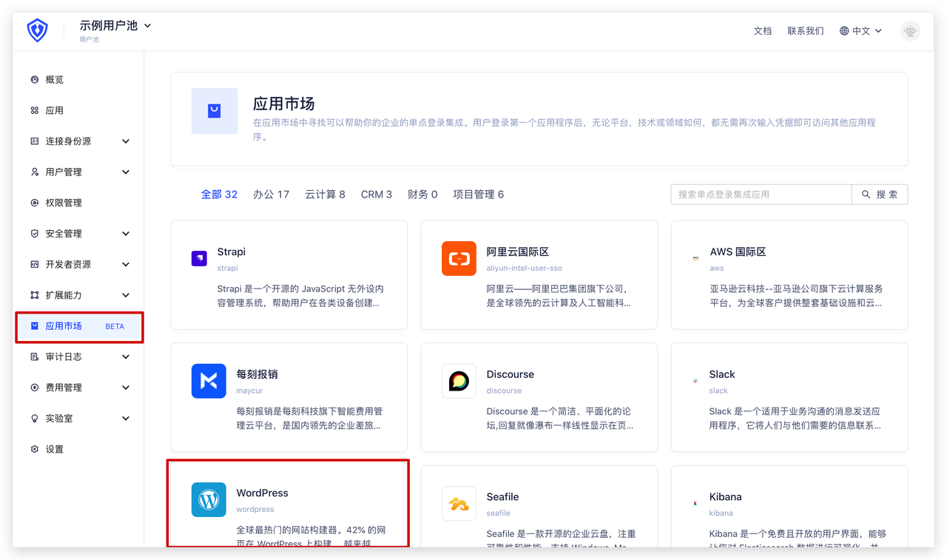Select the 办公 17 category tab
This screenshot has width=947, height=560.
271,195
